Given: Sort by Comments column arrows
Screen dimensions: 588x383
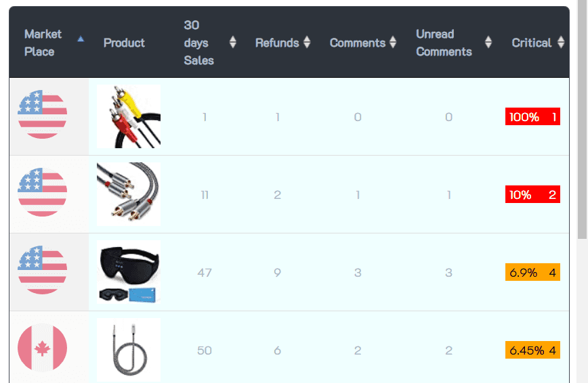Looking at the screenshot, I should (391, 43).
